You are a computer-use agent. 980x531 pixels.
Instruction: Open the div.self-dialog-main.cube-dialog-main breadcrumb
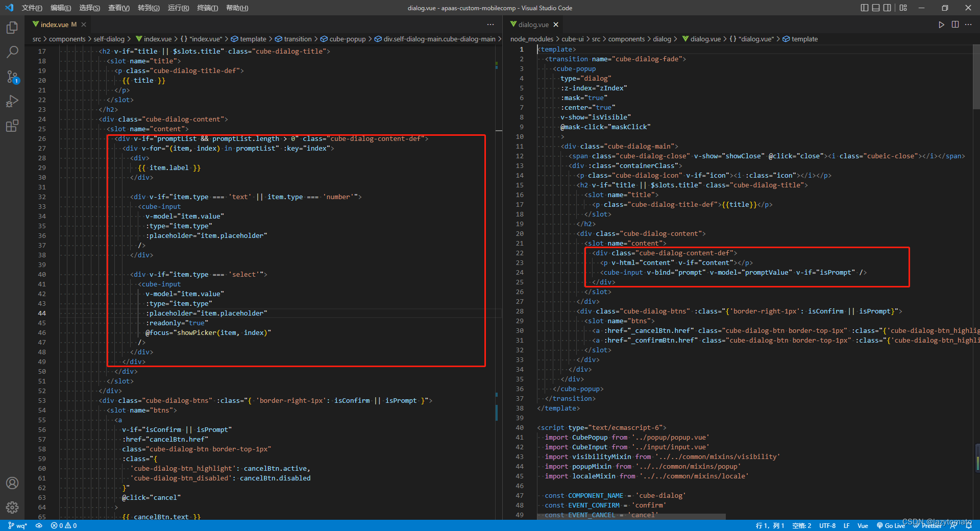[435, 39]
